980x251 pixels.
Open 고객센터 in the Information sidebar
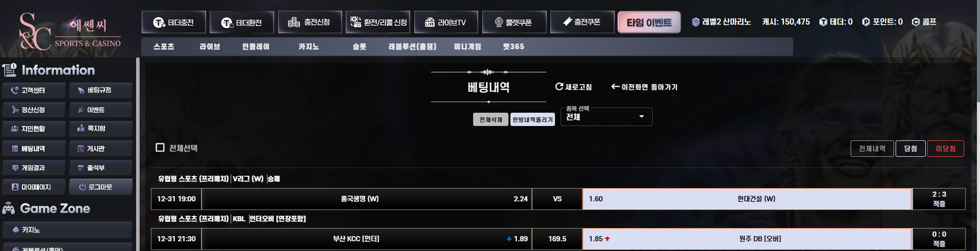34,90
